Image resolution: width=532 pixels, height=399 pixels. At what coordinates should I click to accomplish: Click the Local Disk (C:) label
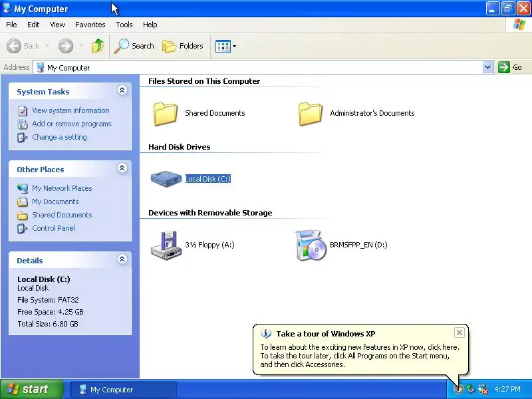tap(208, 179)
